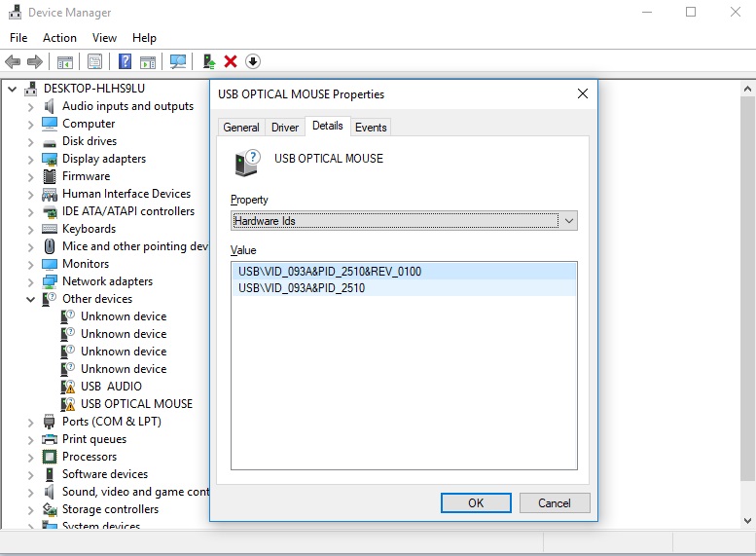Click the Disk drives icon

[50, 143]
